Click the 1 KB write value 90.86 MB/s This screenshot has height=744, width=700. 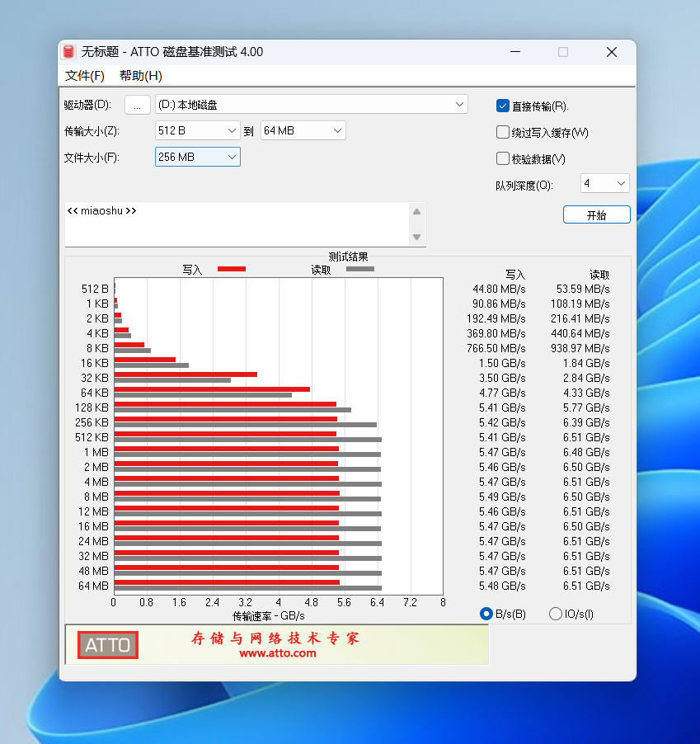click(x=499, y=304)
